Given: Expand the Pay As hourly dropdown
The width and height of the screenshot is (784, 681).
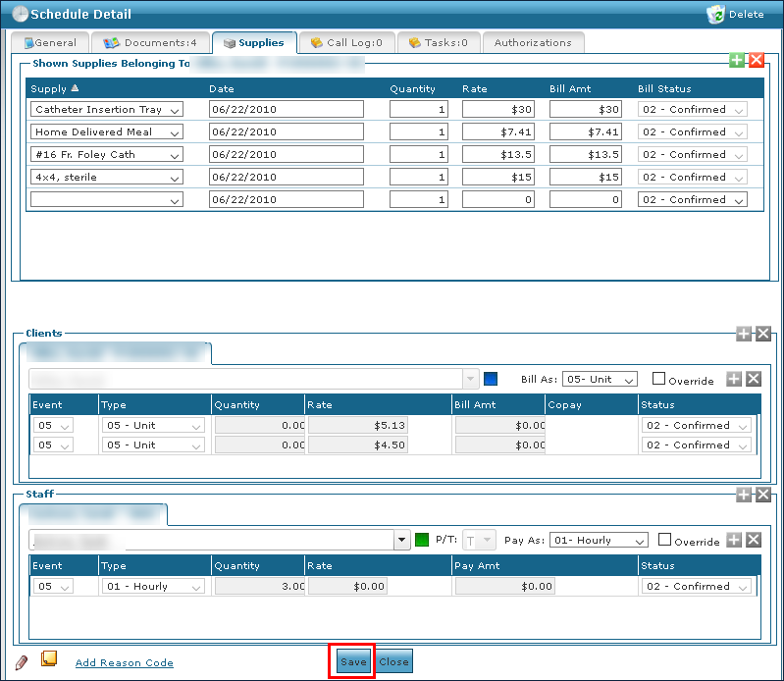Looking at the screenshot, I should click(x=599, y=541).
